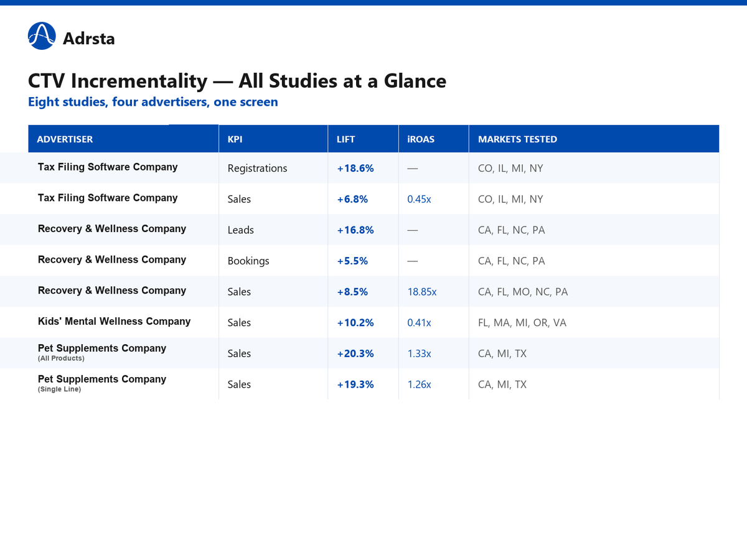Click the iROAS dash in Leads row
Viewport: 747px width, 560px height.
coord(412,230)
